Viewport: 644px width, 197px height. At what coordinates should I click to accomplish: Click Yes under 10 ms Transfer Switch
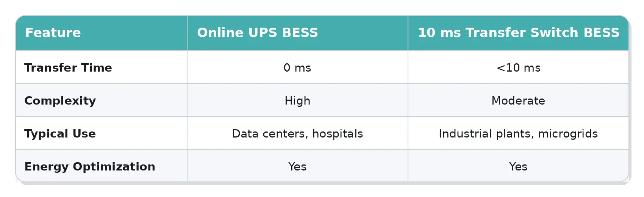(518, 167)
